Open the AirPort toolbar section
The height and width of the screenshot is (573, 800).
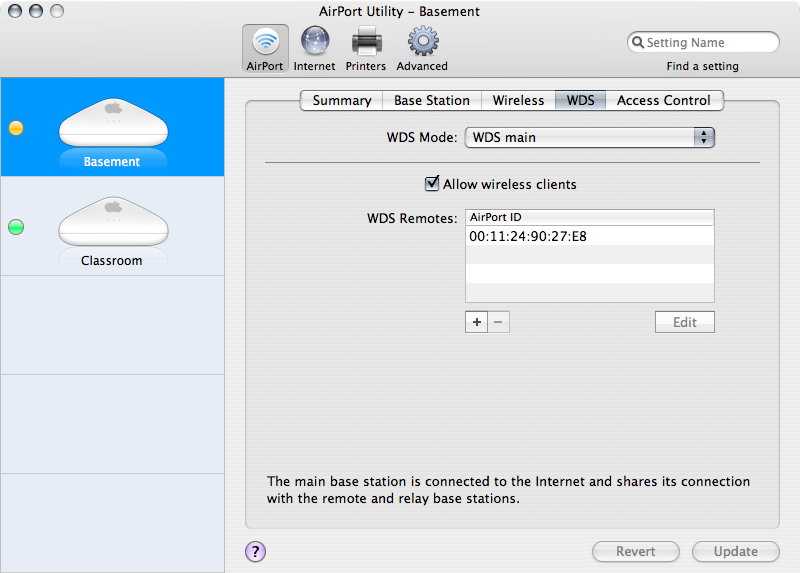pyautogui.click(x=265, y=49)
